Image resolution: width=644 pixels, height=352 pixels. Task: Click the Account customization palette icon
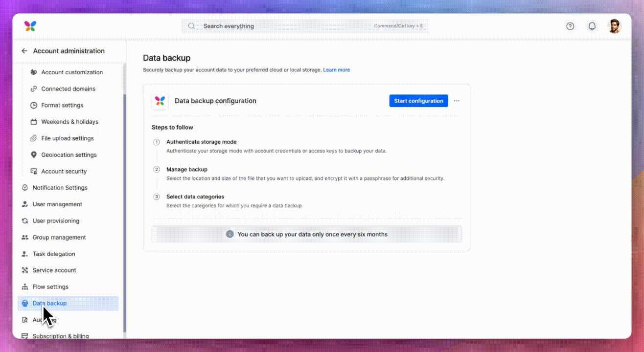(x=34, y=72)
